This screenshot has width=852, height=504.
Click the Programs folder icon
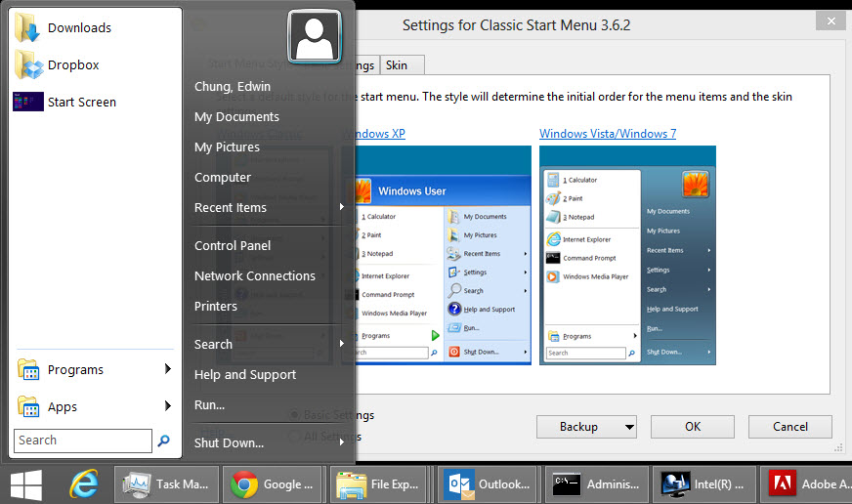(x=27, y=369)
